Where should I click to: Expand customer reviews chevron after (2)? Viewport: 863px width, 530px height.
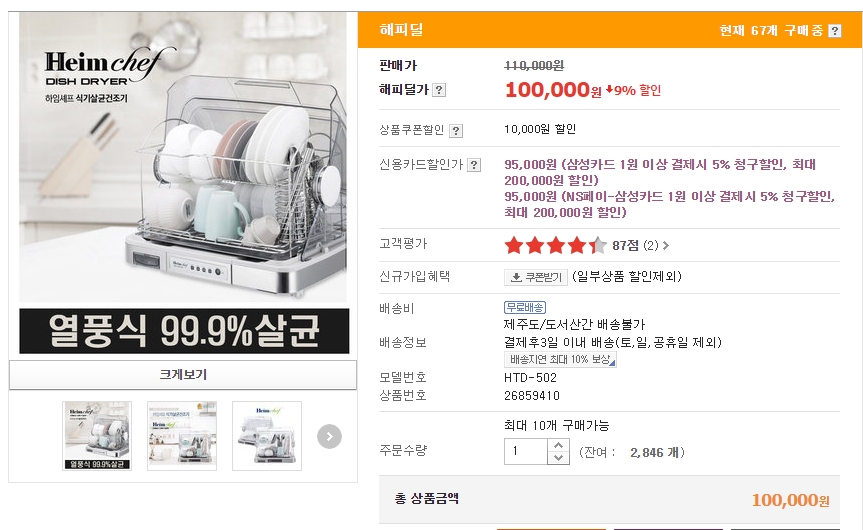point(666,246)
